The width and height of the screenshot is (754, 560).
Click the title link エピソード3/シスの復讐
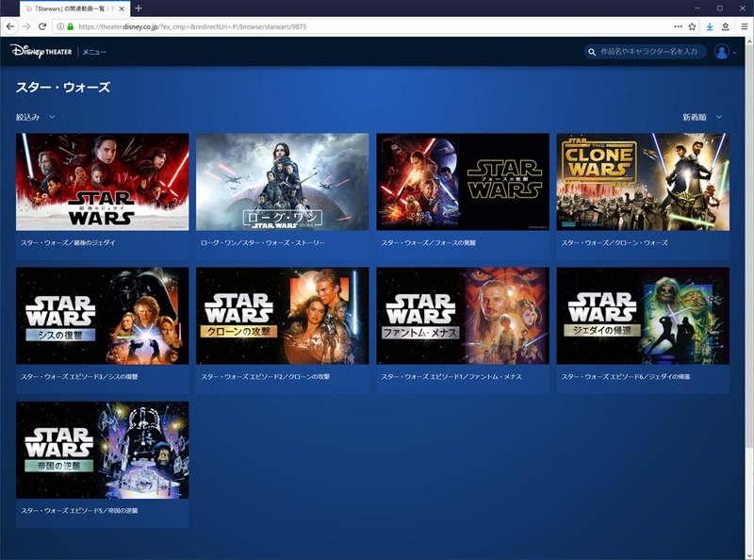[79, 377]
